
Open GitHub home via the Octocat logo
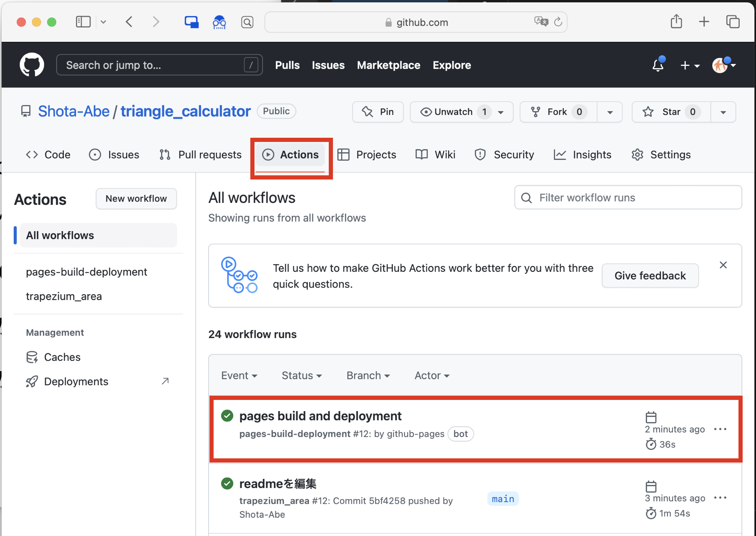(x=31, y=65)
